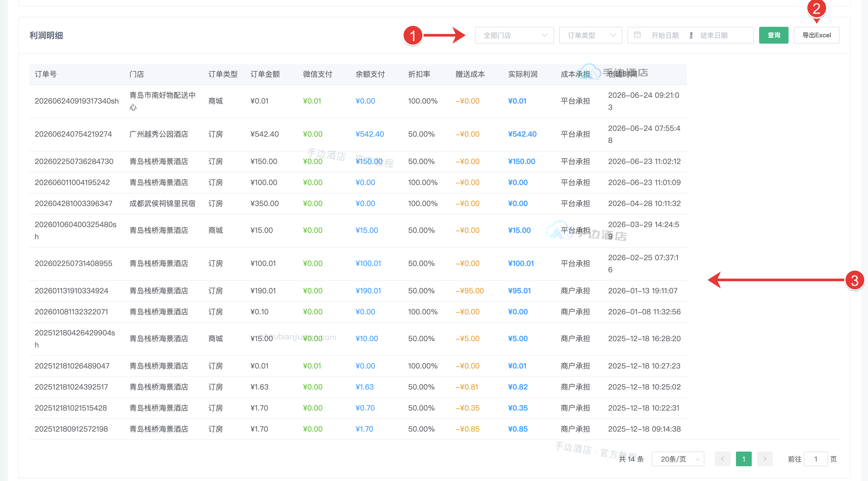The image size is (868, 481).
Task: Click gift cost -¥0.81
Action: click(467, 387)
